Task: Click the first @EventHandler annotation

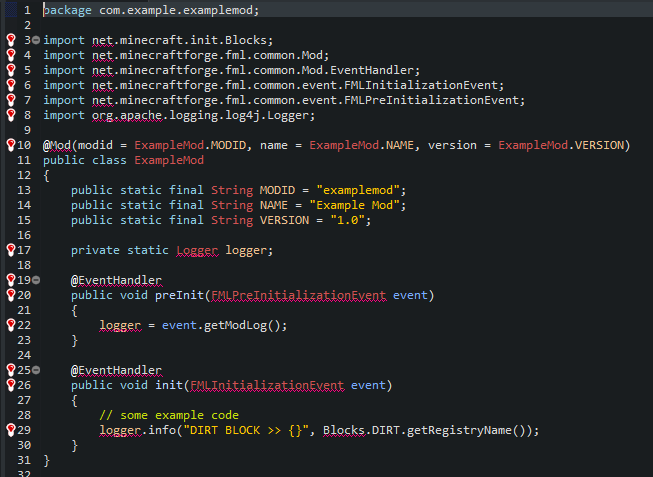Action: point(116,280)
